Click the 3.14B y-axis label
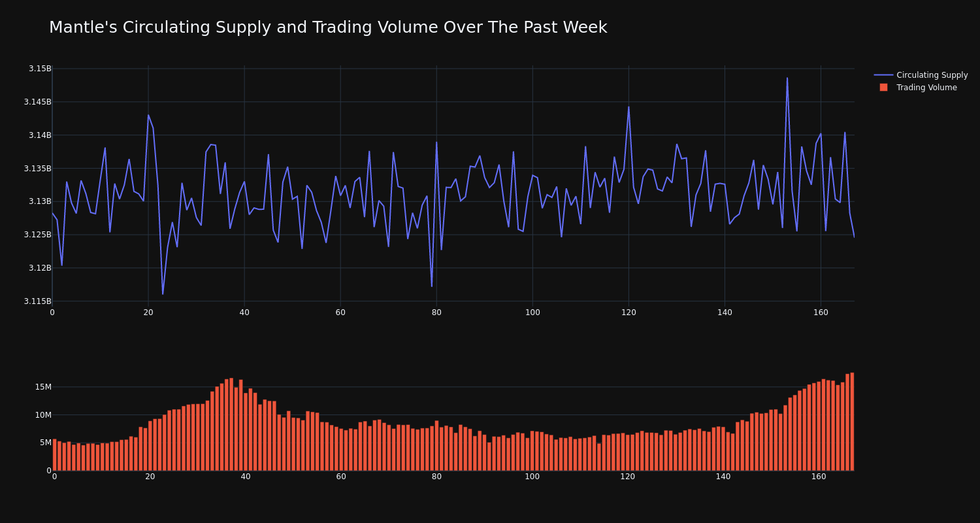980x523 pixels. [x=40, y=135]
